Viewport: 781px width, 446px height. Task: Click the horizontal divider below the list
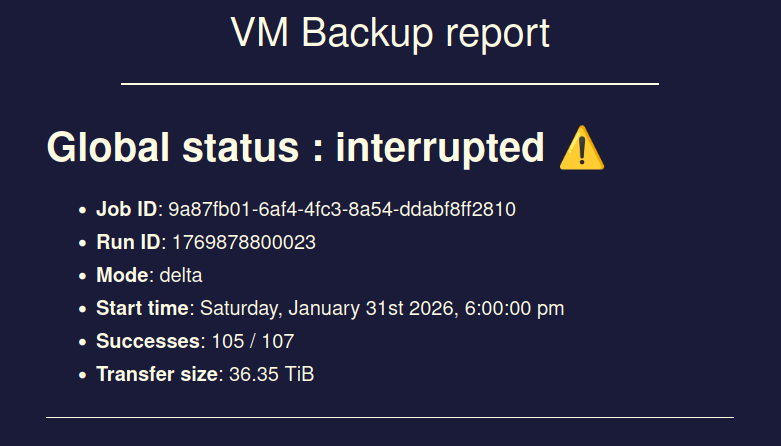coord(390,417)
